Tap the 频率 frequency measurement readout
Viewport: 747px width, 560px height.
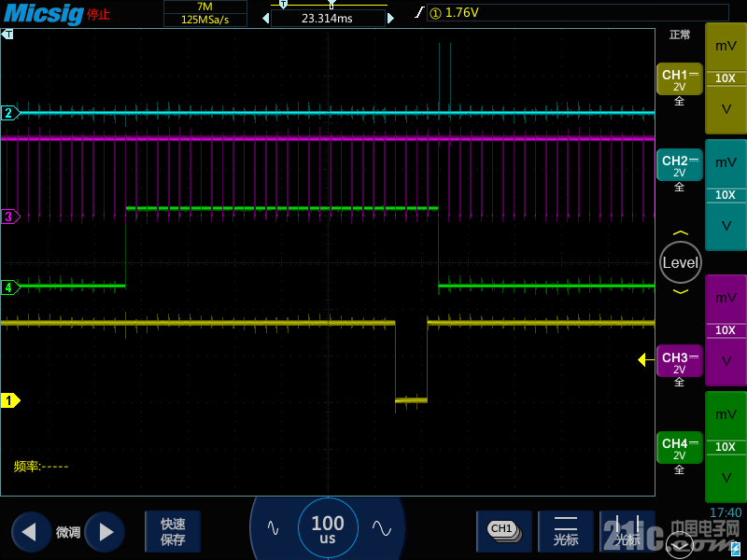(41, 466)
